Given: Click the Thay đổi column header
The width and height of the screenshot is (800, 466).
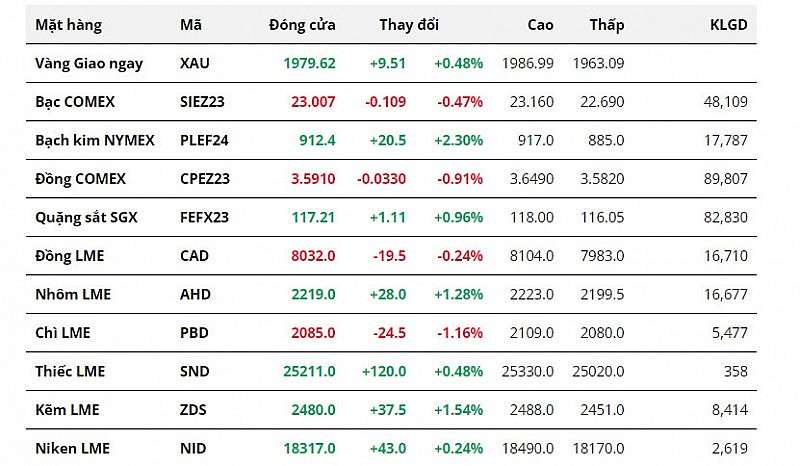Looking at the screenshot, I should 409,25.
